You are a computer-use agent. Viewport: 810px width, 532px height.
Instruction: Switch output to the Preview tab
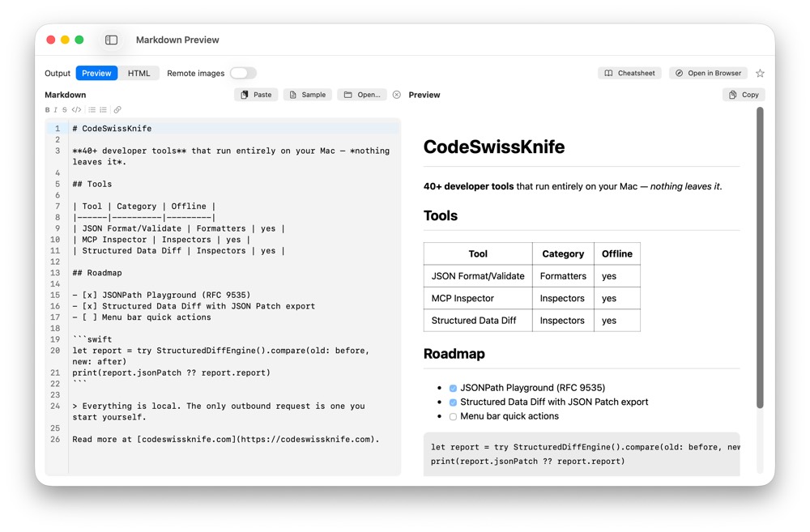click(96, 73)
